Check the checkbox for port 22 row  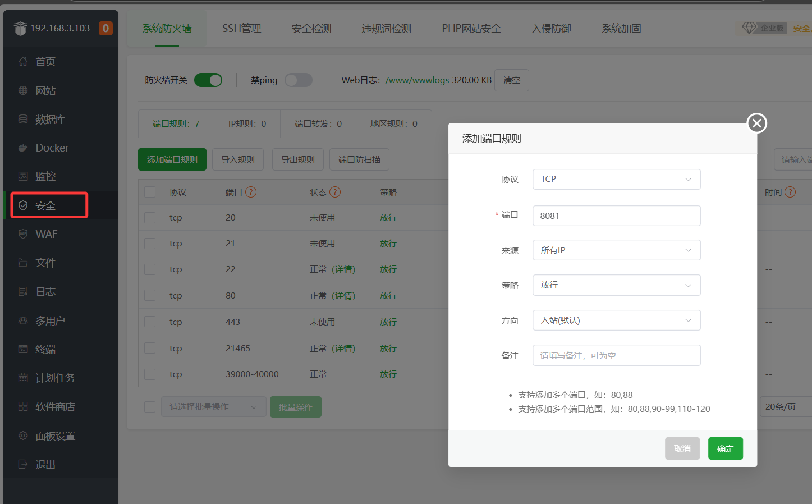click(x=150, y=269)
